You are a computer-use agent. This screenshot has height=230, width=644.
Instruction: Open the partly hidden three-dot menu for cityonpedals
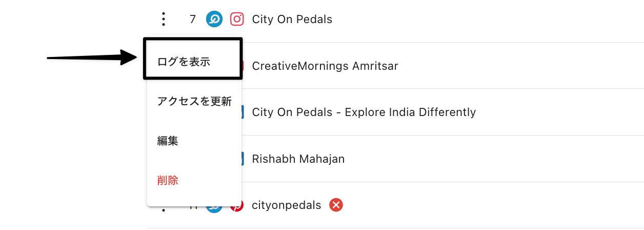[x=164, y=209]
